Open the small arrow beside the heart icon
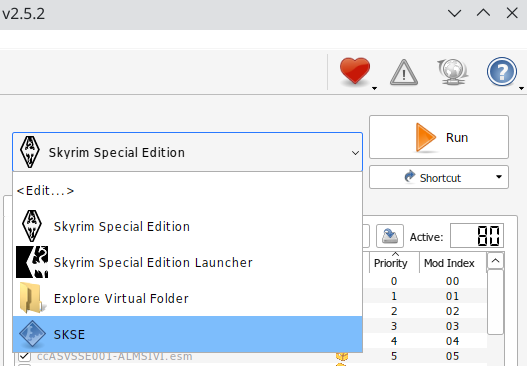Viewport: 527px width, 366px height. [374, 88]
